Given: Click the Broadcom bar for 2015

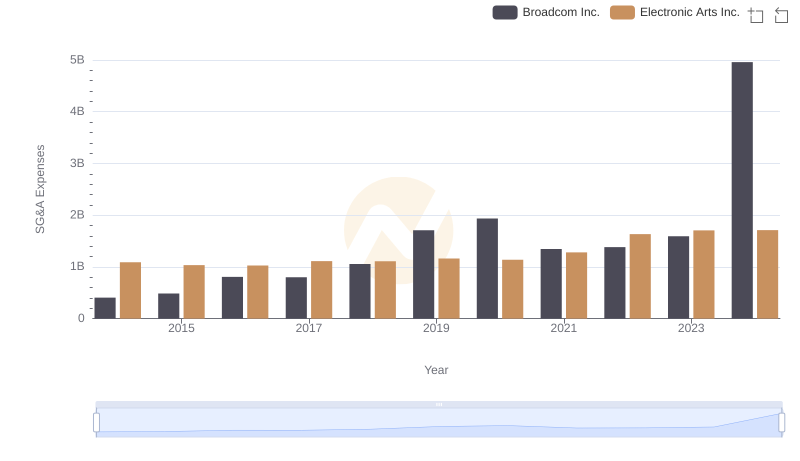Looking at the screenshot, I should click(168, 306).
